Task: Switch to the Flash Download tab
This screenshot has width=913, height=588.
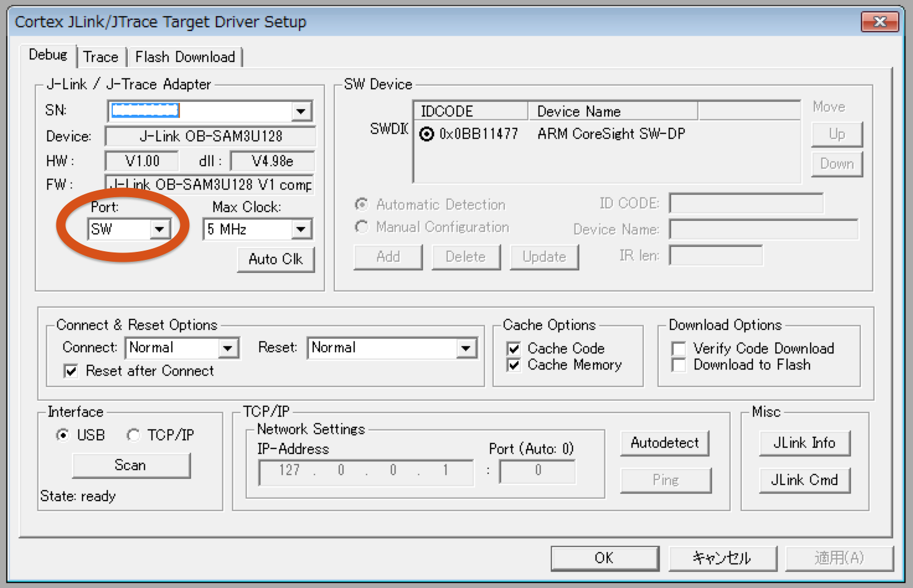Action: point(185,57)
